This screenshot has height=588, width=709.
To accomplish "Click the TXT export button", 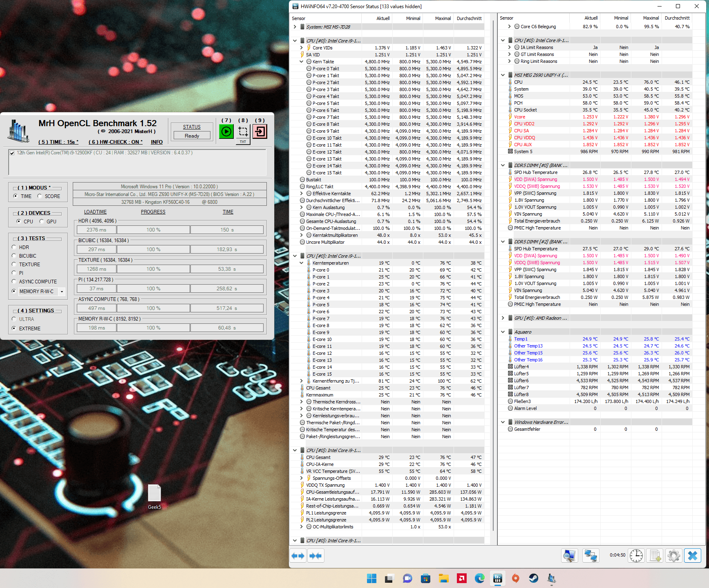I will [x=243, y=142].
